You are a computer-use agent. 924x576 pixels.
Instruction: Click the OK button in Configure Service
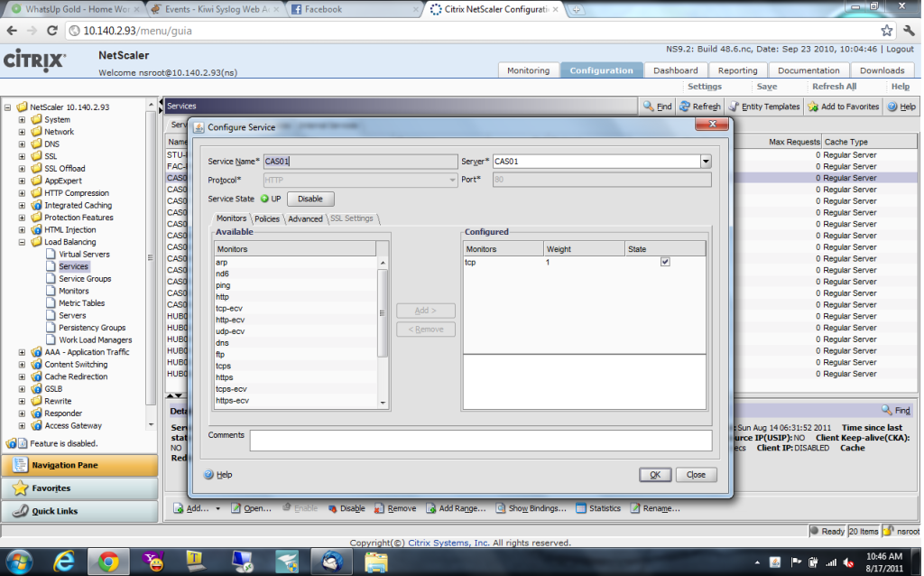click(x=655, y=475)
